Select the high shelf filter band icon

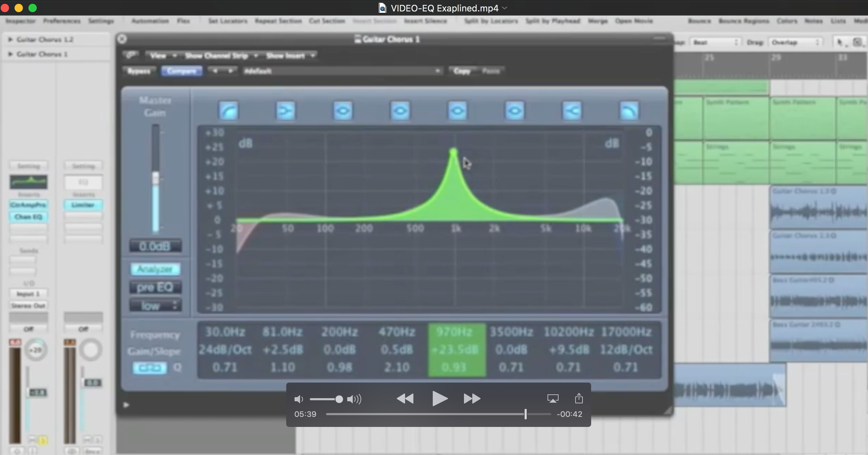point(572,111)
